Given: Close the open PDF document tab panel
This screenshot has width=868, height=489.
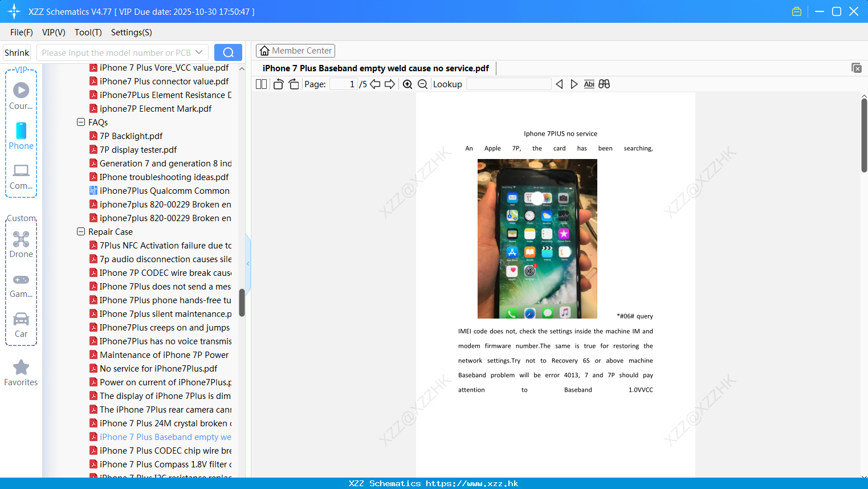Looking at the screenshot, I should tap(856, 68).
